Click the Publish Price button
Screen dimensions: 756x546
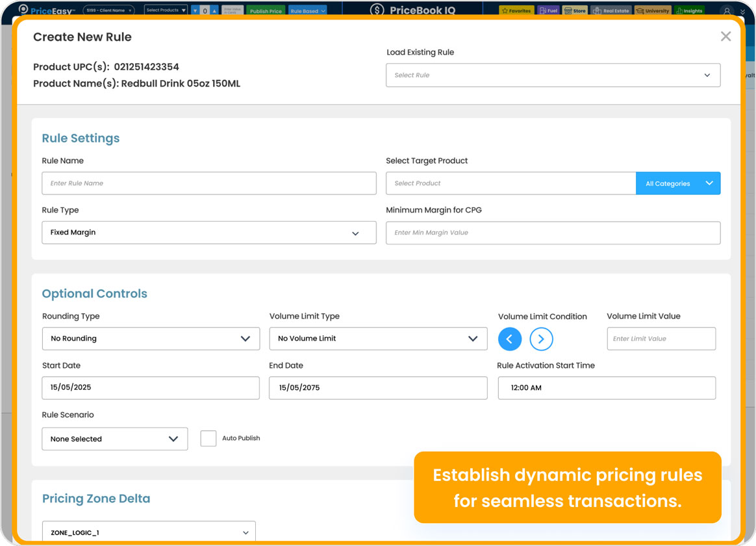[265, 10]
